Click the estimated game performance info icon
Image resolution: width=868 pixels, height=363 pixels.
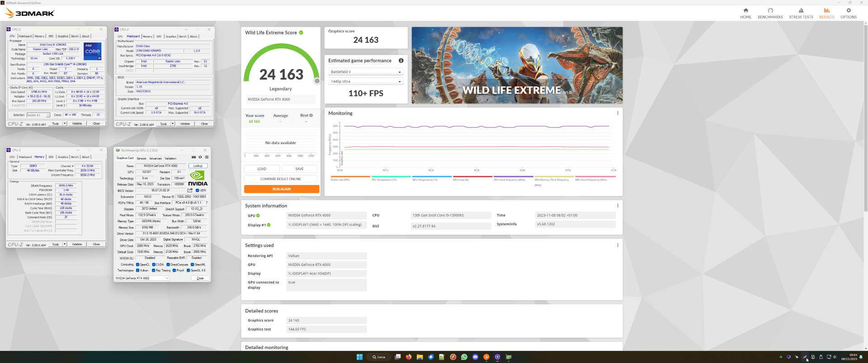(401, 60)
